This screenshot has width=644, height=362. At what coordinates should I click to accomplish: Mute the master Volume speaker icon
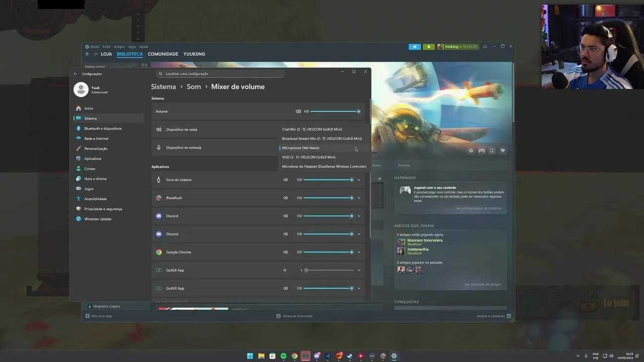[x=298, y=111]
